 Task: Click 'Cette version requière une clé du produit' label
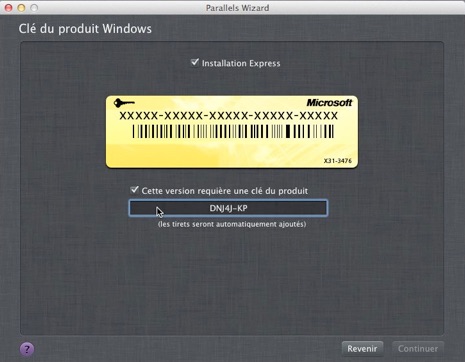click(x=225, y=191)
